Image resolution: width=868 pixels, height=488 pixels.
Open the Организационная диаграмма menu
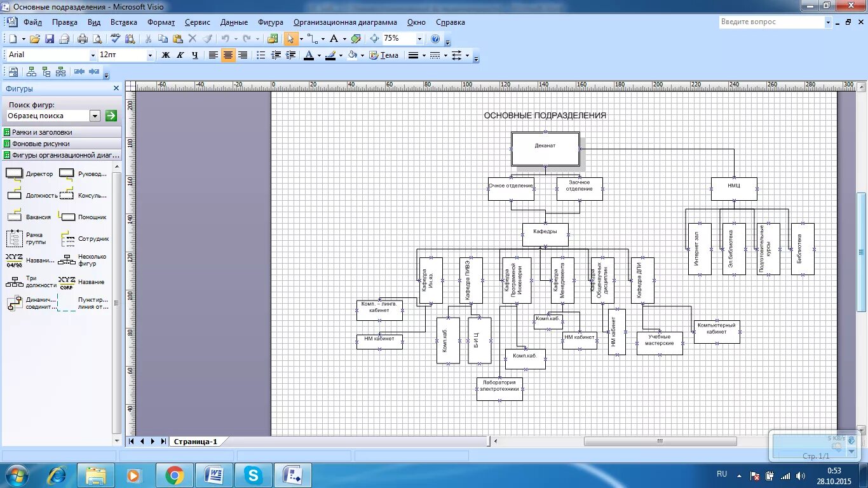(x=346, y=22)
